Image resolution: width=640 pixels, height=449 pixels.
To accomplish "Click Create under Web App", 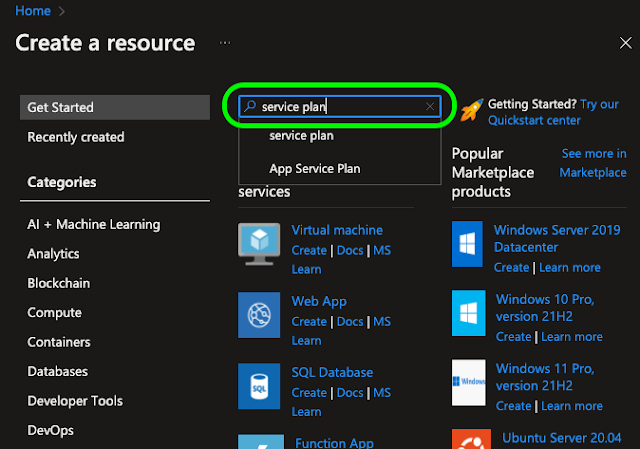I will pos(309,322).
